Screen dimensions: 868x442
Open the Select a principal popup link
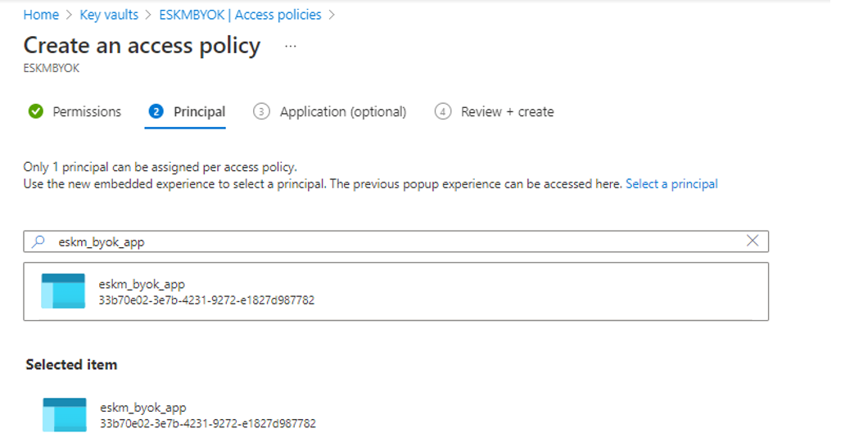tap(671, 184)
